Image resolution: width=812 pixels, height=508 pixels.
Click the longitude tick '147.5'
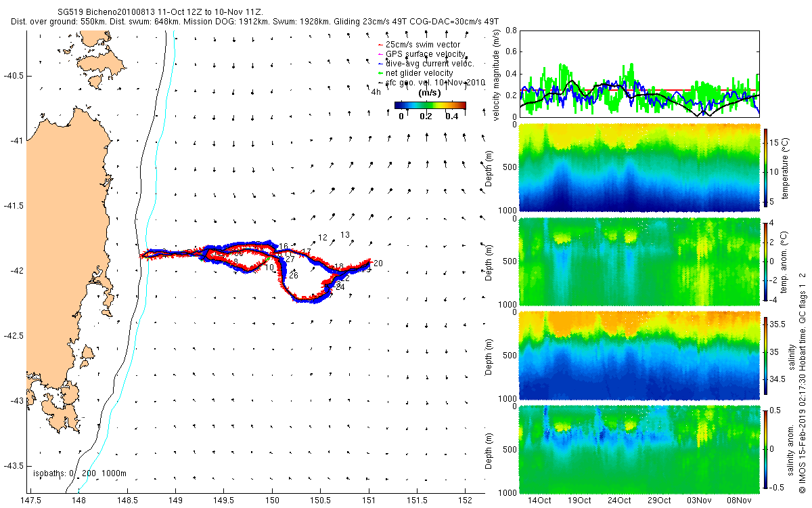coord(30,501)
